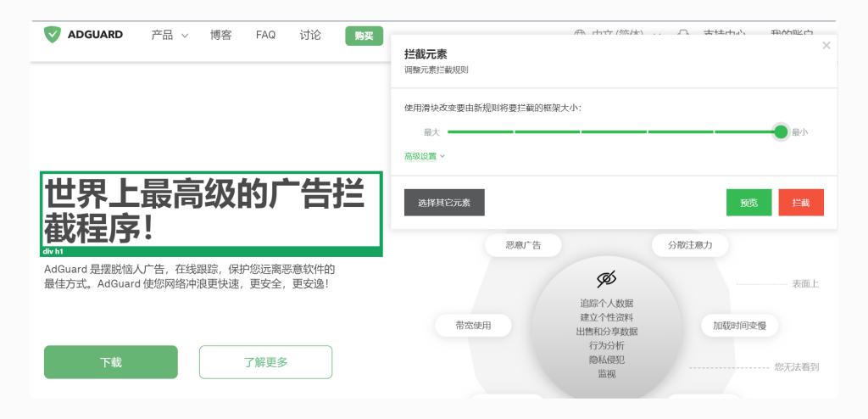Click the crossed-out eye icon
This screenshot has height=419, width=868.
tap(606, 279)
